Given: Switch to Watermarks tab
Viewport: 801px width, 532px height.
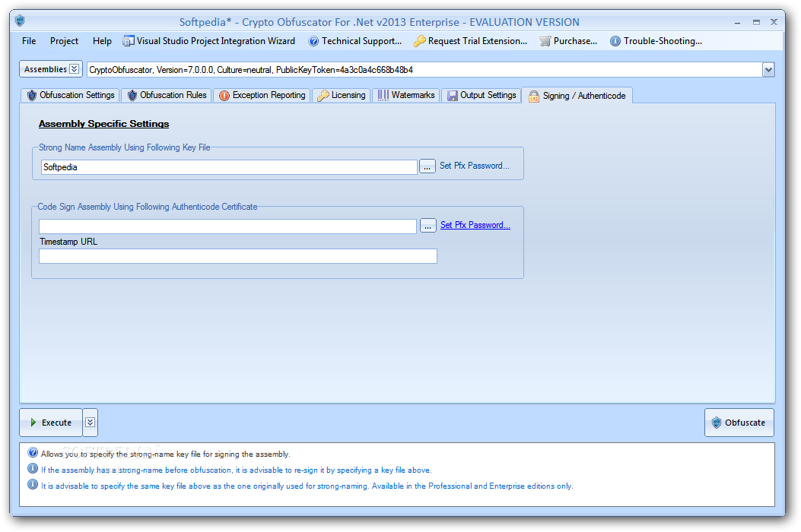Looking at the screenshot, I should click(406, 96).
